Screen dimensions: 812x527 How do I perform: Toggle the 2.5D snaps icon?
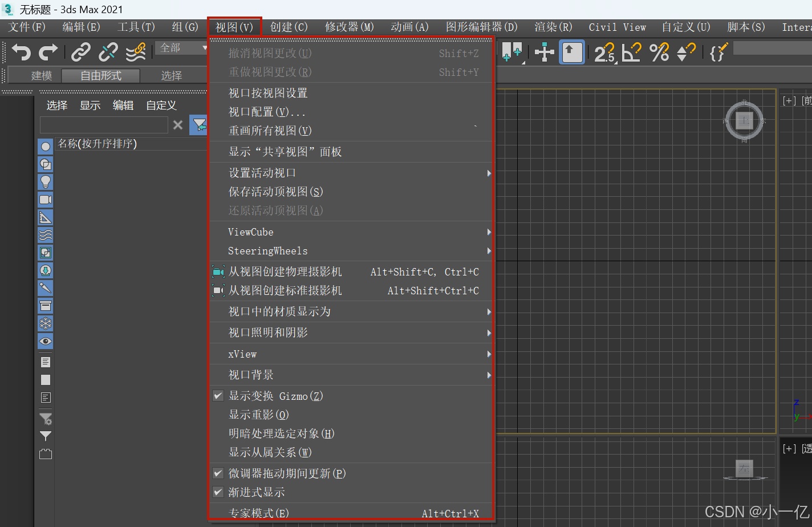point(605,52)
